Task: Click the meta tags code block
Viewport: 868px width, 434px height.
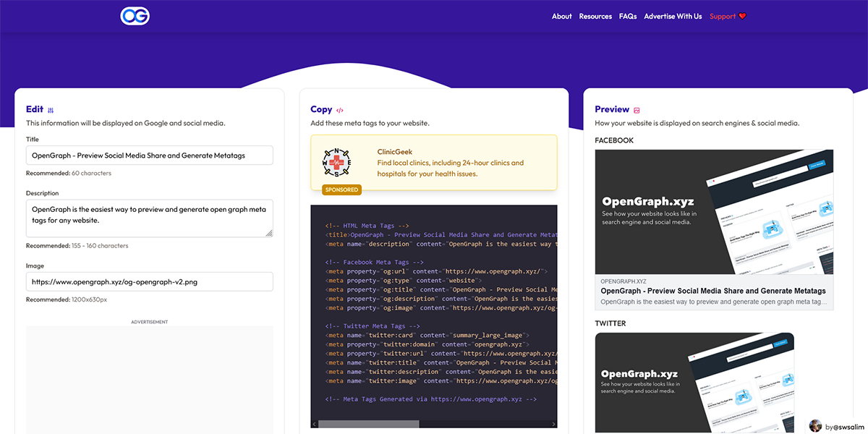Action: (434, 311)
